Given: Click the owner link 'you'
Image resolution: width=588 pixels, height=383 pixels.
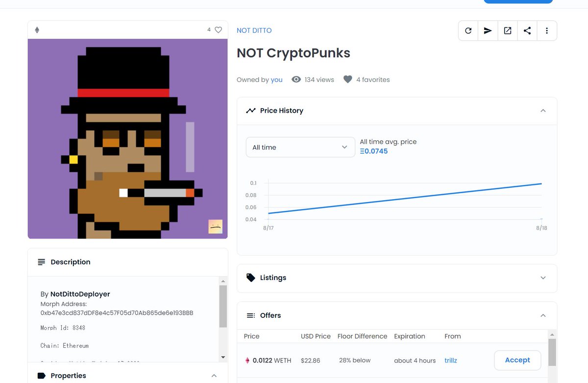Looking at the screenshot, I should coord(276,79).
